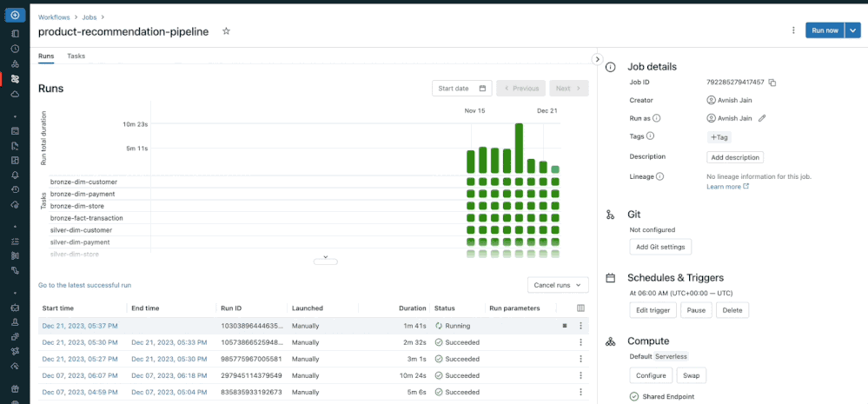This screenshot has width=868, height=404.
Task: Open row menu for run 985775967005581
Action: [x=580, y=359]
